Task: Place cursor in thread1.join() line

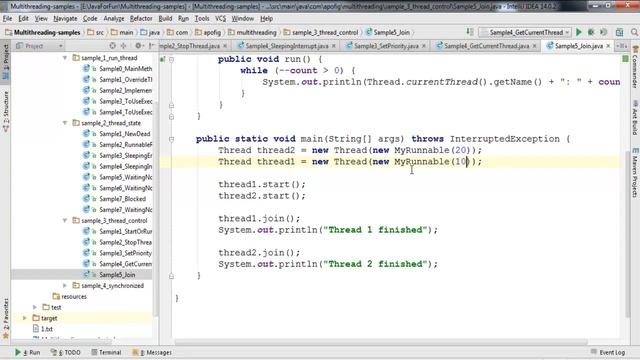Action: 259,218
